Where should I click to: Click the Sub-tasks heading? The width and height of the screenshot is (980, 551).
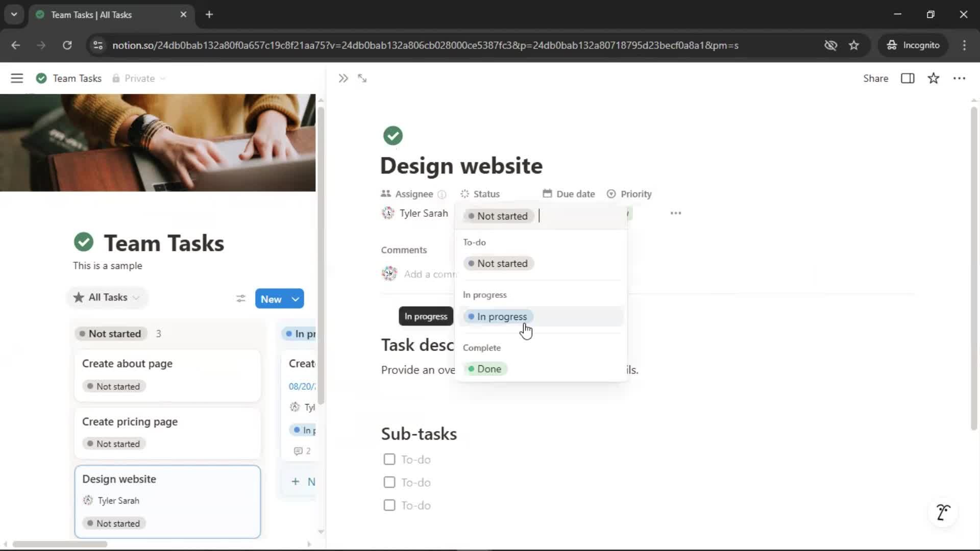point(419,434)
